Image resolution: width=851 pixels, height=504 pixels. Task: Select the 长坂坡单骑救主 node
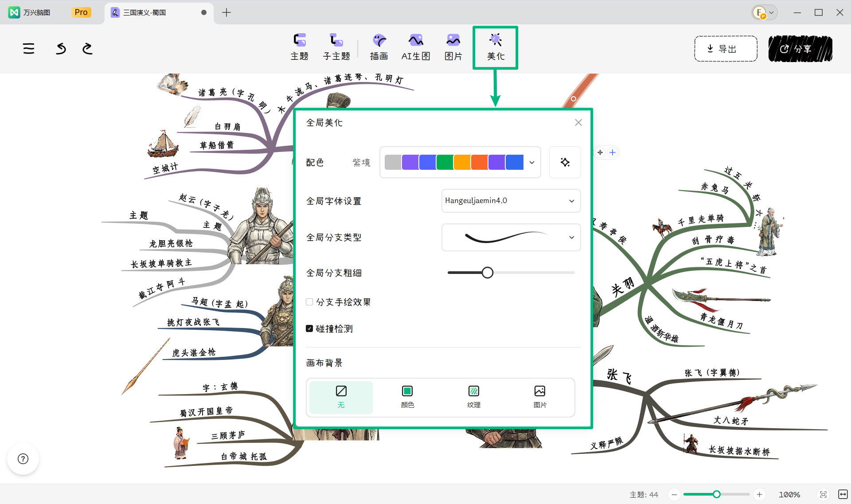click(x=161, y=263)
